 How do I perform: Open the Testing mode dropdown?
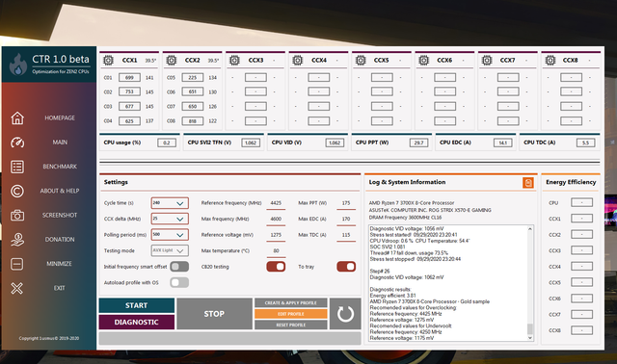tap(170, 250)
